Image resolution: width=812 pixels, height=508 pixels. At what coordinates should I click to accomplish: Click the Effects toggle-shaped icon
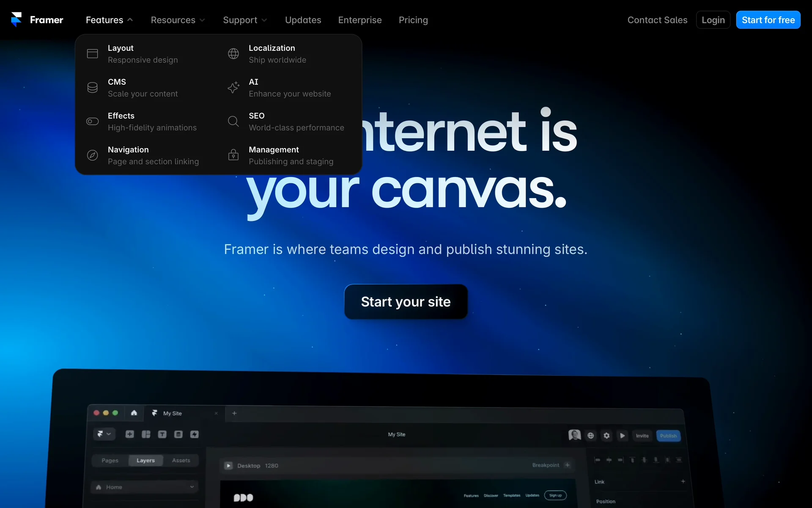pyautogui.click(x=92, y=121)
